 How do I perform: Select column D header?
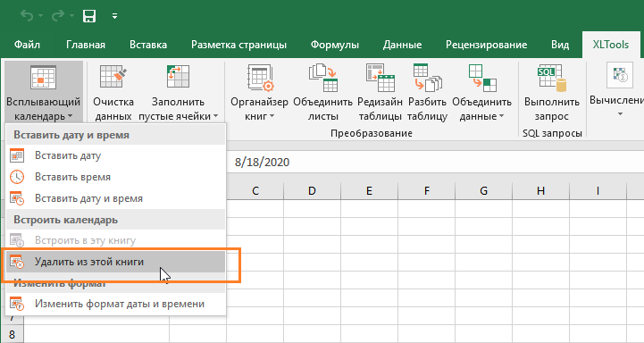pyautogui.click(x=312, y=190)
